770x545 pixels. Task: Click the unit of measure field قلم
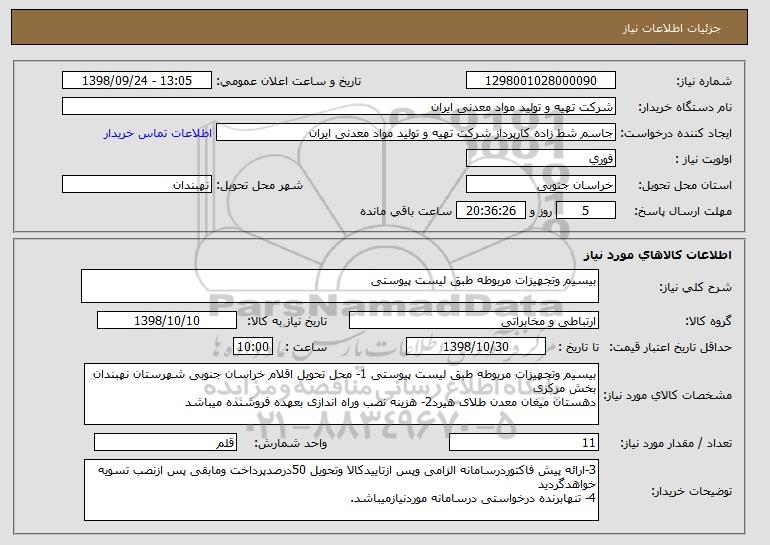click(165, 442)
